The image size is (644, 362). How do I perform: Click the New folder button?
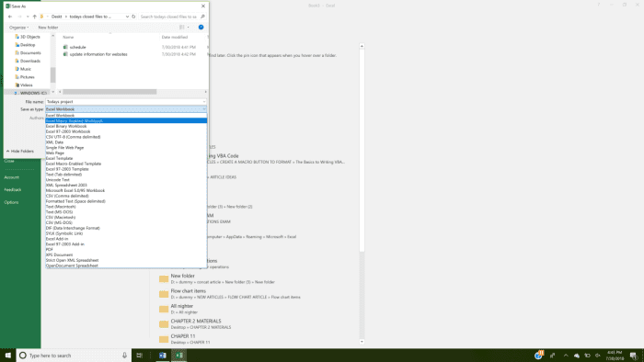click(x=48, y=28)
